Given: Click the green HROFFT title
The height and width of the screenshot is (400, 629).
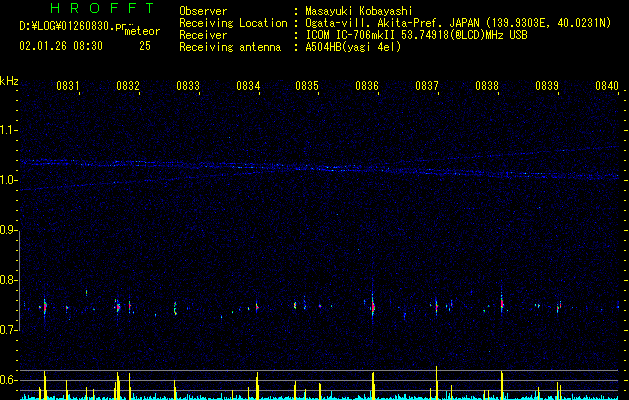Looking at the screenshot, I should 103,8.
